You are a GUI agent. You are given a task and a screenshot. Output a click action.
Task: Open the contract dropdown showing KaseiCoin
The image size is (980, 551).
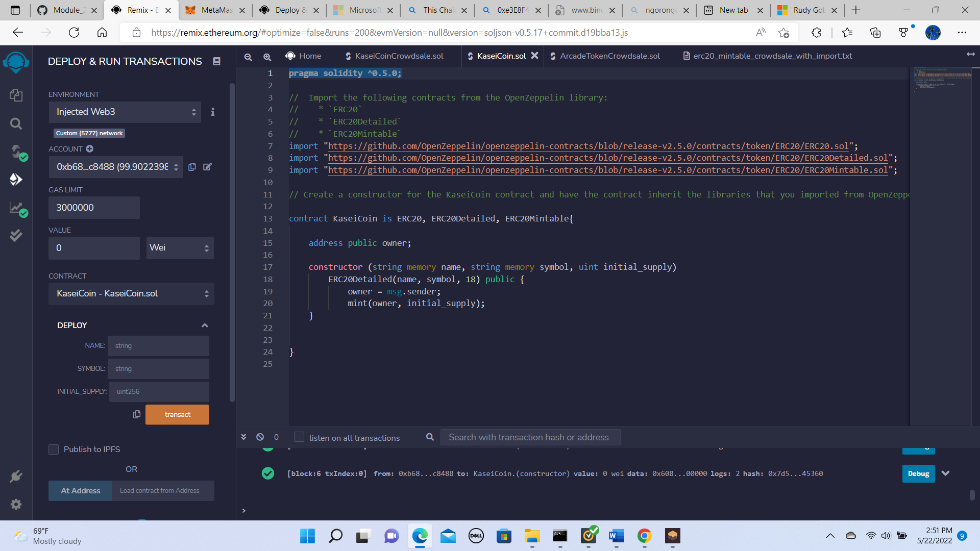point(131,293)
